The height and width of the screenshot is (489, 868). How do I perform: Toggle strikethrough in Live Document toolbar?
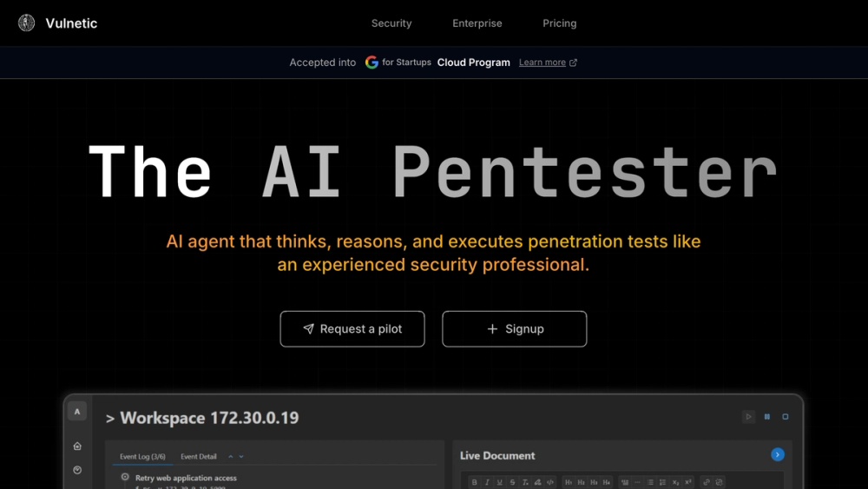[x=513, y=482]
